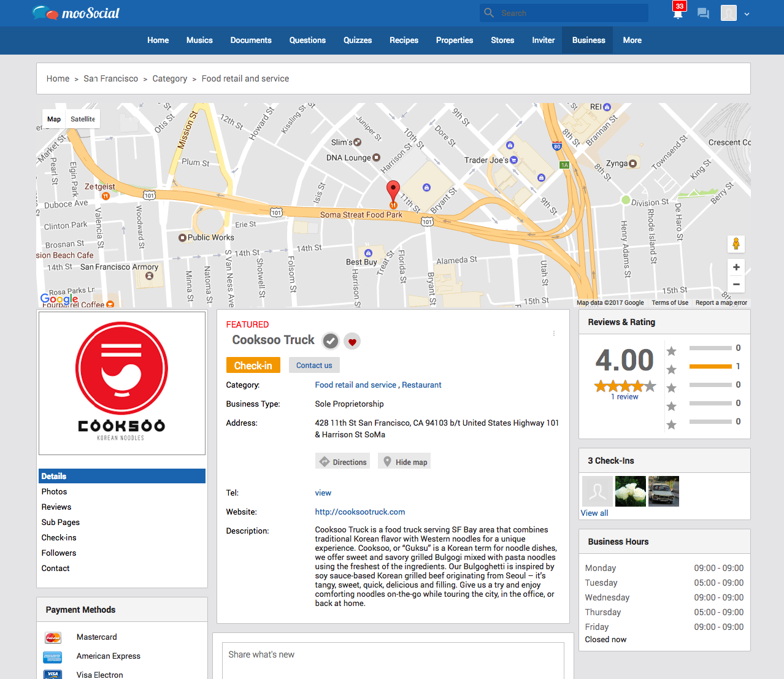
Task: Switch the map to Map view
Action: tap(54, 119)
